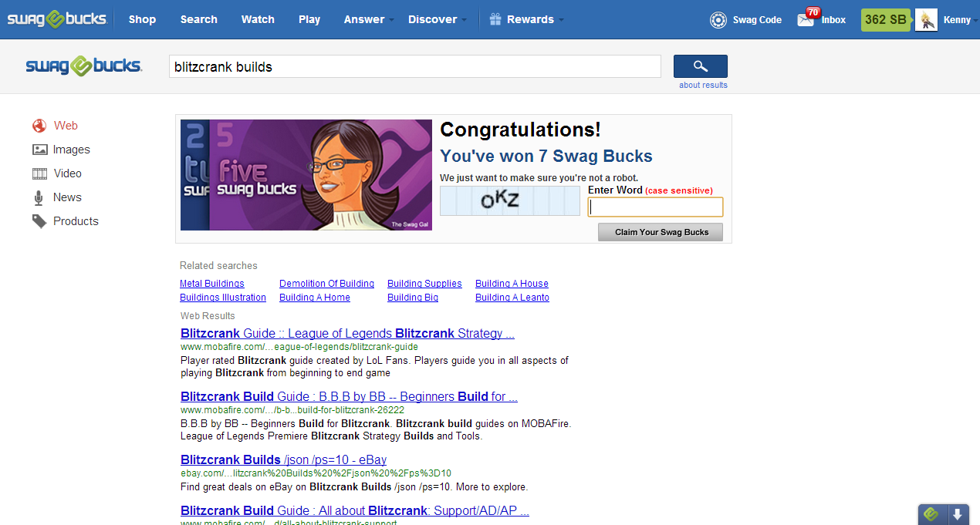980x525 pixels.
Task: Select the News microphone icon
Action: tap(39, 198)
